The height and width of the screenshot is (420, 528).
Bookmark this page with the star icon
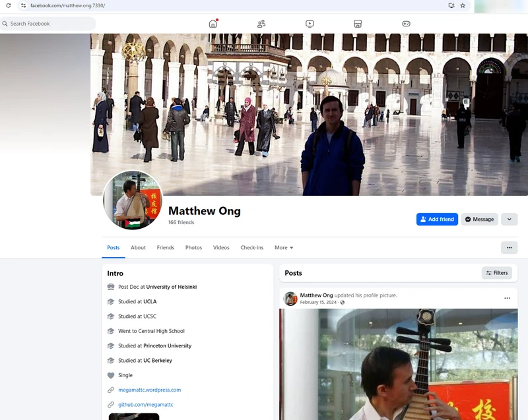463,5
